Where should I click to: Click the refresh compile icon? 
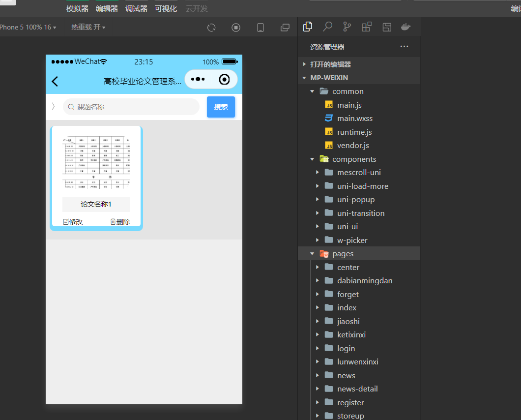(x=211, y=28)
